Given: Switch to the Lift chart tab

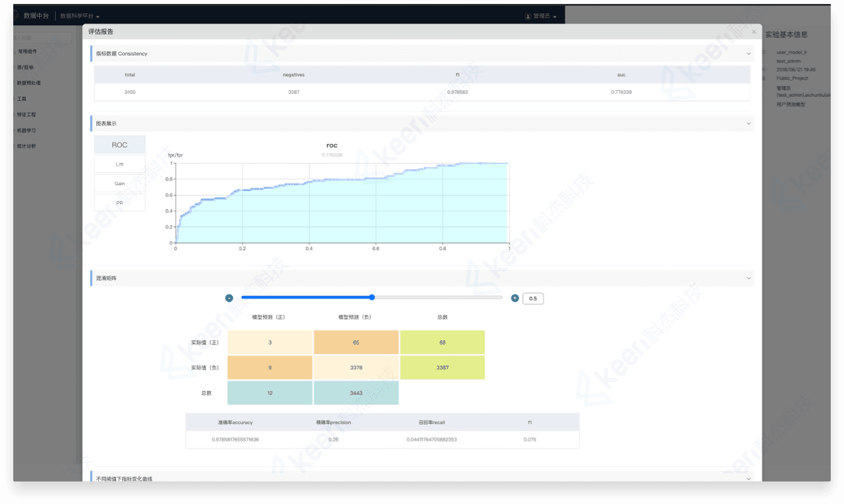Looking at the screenshot, I should point(119,164).
